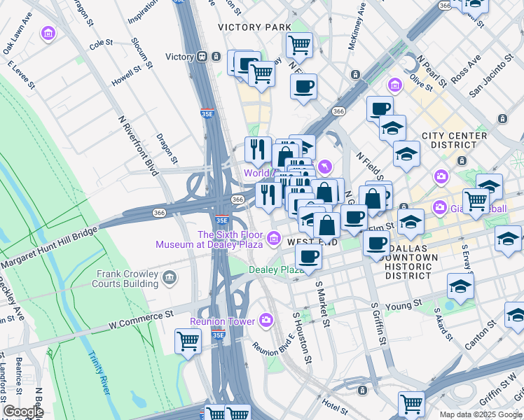Click the Victory Park neighborhood label
The width and height of the screenshot is (524, 420).
(254, 27)
